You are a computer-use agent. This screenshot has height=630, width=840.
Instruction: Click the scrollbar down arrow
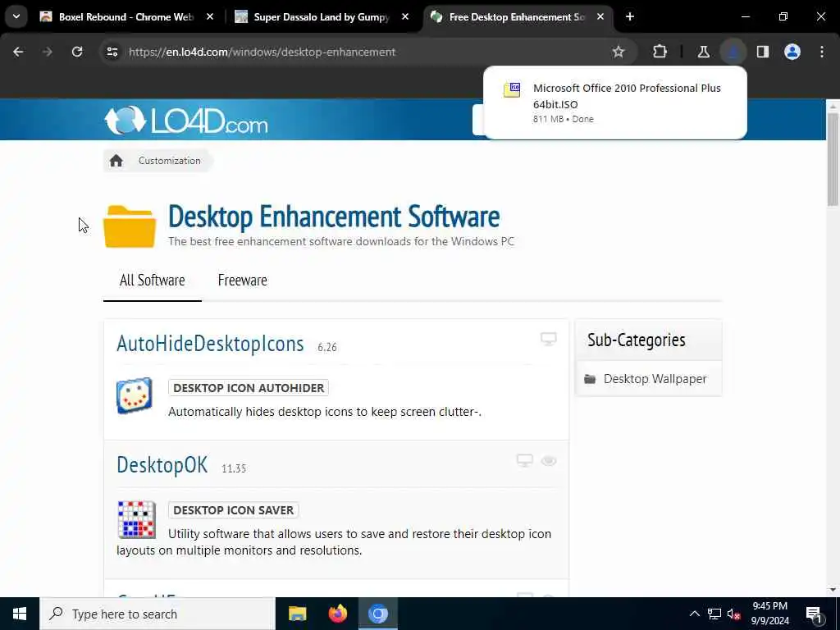pos(833,590)
